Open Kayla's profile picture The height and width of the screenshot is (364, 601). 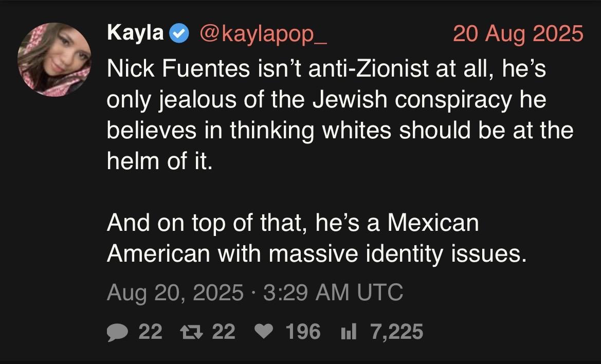54,60
